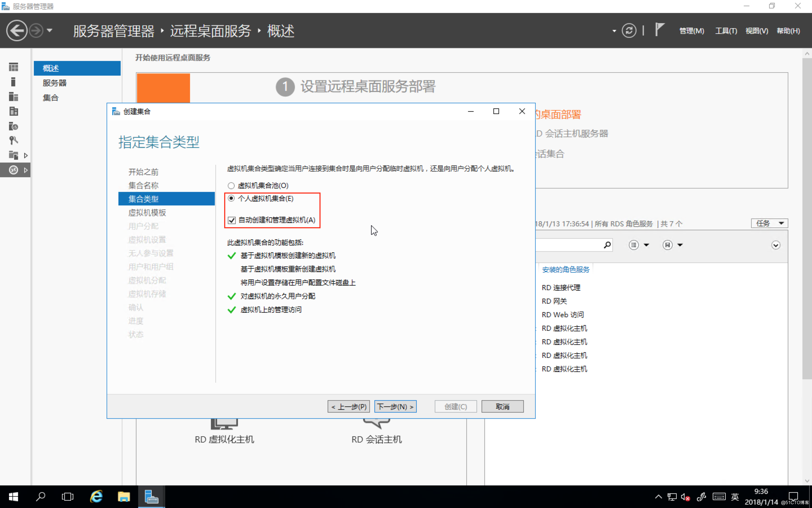Open the navigation history dropdown arrow
This screenshot has height=508, width=812.
[x=50, y=30]
